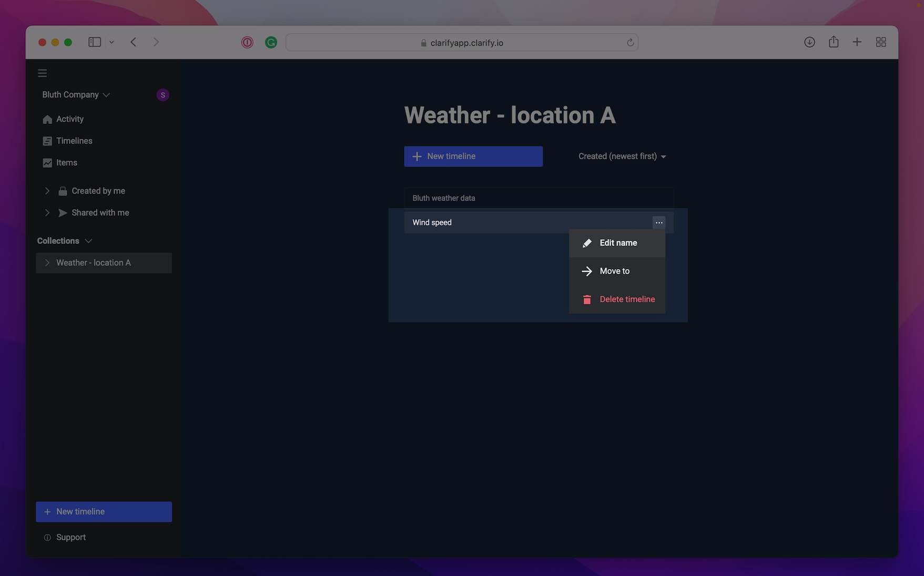Expand the Shared with me folder
The height and width of the screenshot is (576, 924).
tap(47, 213)
